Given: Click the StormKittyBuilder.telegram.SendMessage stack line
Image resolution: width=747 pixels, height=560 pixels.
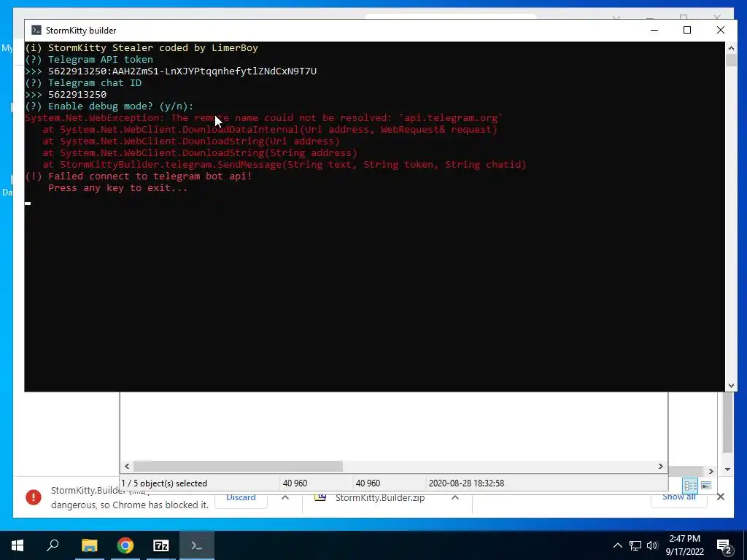Looking at the screenshot, I should (285, 165).
